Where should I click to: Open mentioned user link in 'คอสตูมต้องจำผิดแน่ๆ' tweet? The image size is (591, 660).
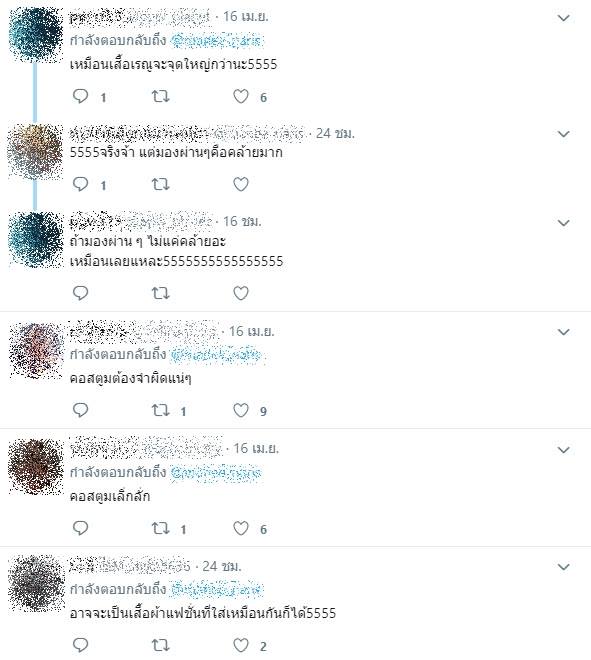[x=216, y=355]
